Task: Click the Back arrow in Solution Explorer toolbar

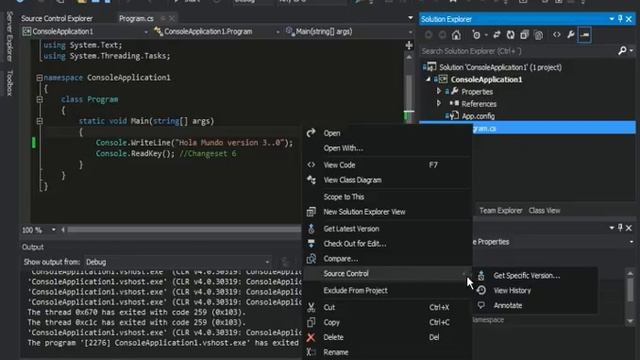Action: pyautogui.click(x=428, y=35)
